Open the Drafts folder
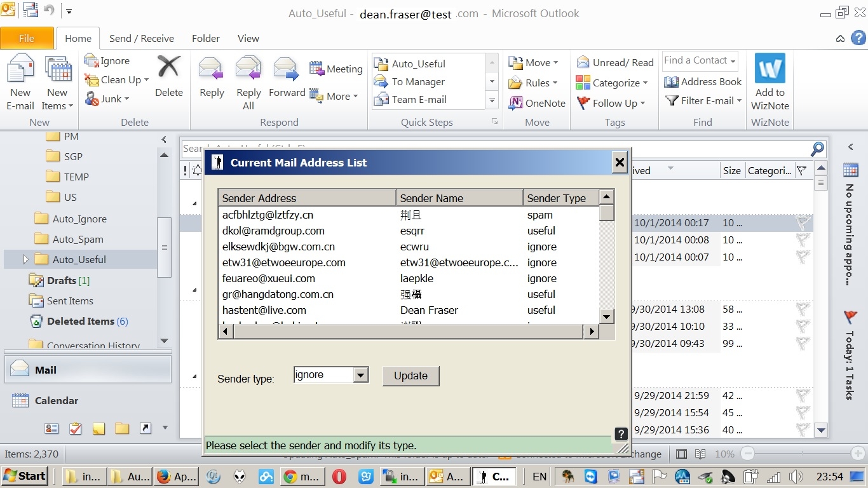868x488 pixels. tap(59, 280)
